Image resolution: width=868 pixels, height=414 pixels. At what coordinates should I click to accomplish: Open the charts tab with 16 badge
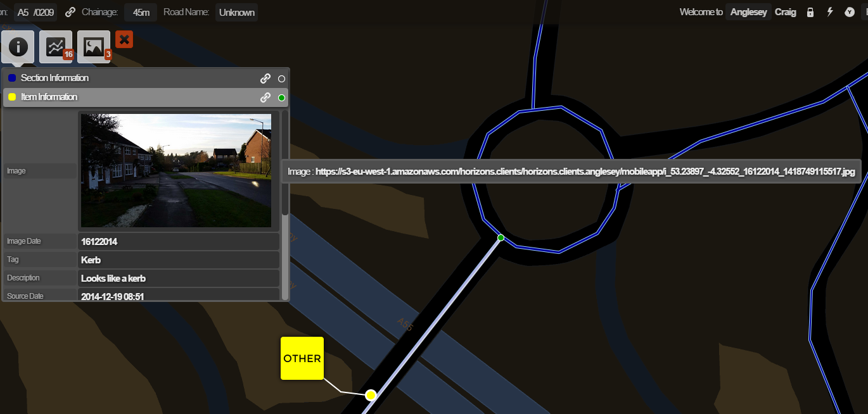tap(56, 47)
